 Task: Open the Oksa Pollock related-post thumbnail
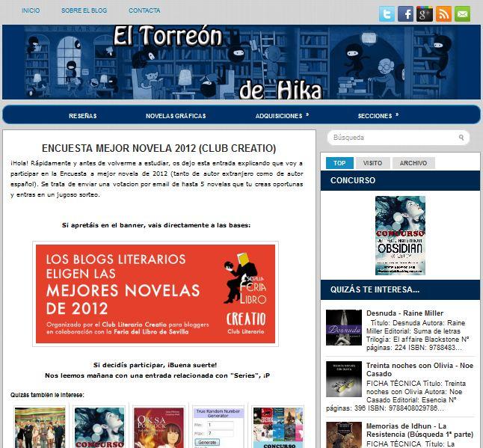(x=159, y=428)
